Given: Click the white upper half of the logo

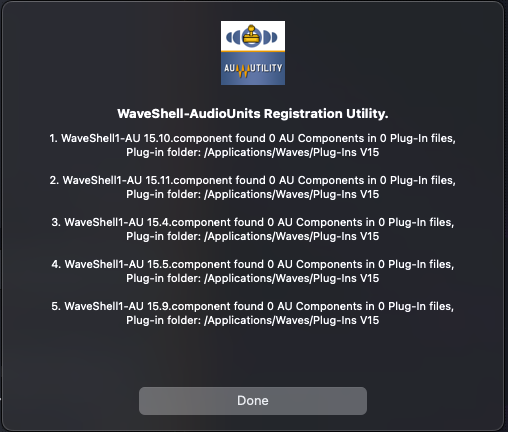Looking at the screenshot, I should coord(253,36).
